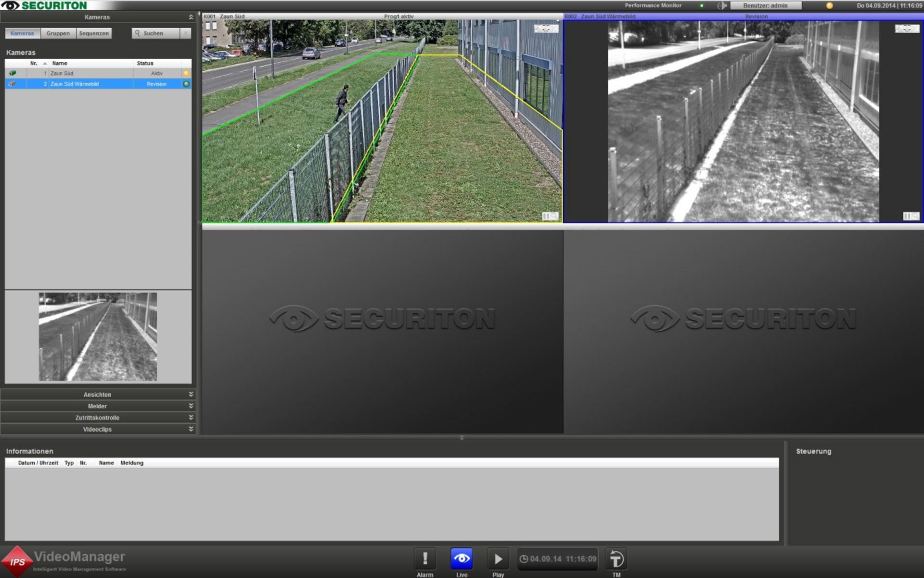Screen dimensions: 924x578
Task: Switch to the Sequenzen tab
Action: [x=94, y=33]
